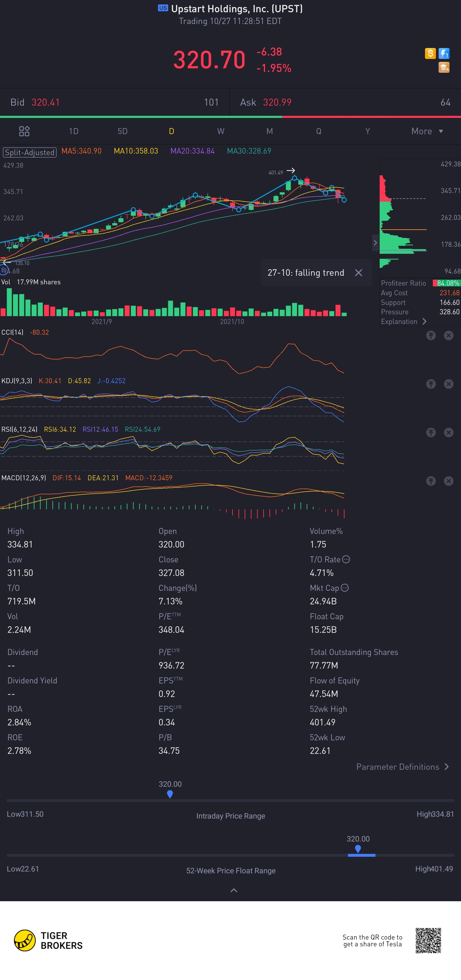
Task: Tap the Vol 17.99M shares label
Action: tap(31, 282)
